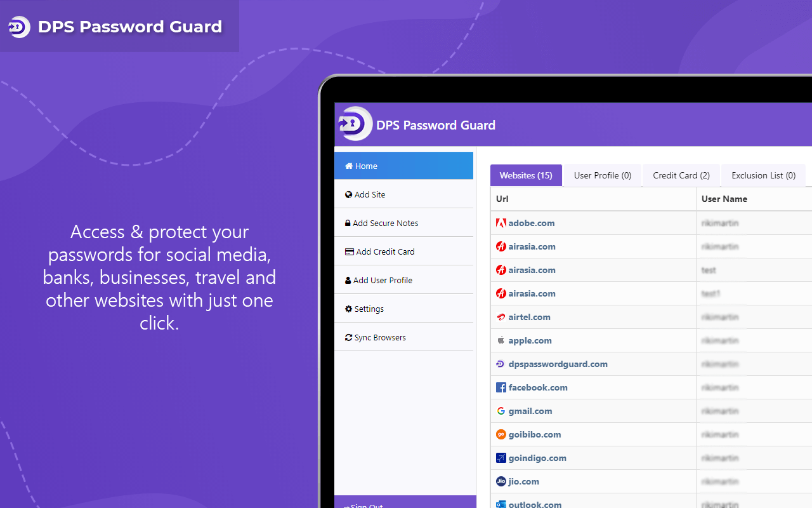Screen dimensions: 812x508
Task: Click the airasia icon in the test row
Action: 501,270
